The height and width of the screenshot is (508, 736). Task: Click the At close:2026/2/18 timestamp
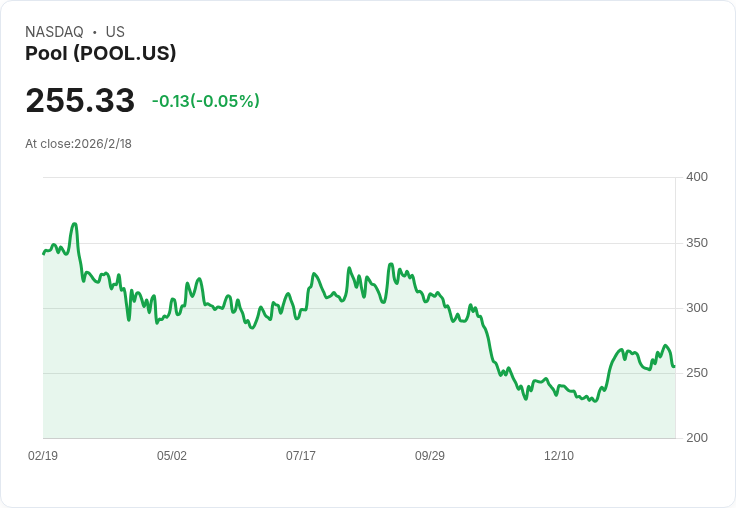pos(78,144)
